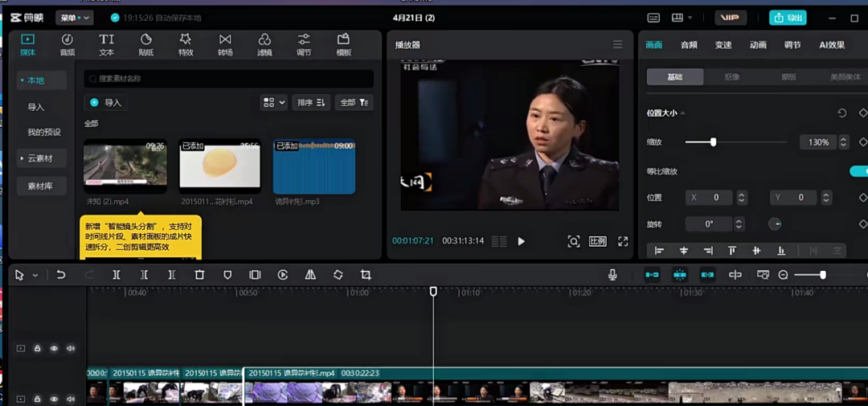868x406 pixels.
Task: Open the 转场 (Transitions) panel
Action: click(225, 44)
